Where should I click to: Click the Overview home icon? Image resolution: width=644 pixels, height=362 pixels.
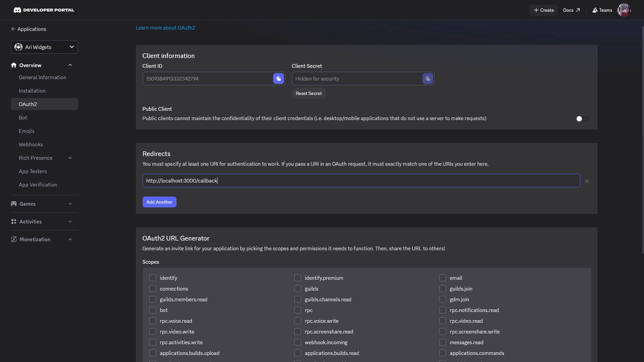coord(14,65)
